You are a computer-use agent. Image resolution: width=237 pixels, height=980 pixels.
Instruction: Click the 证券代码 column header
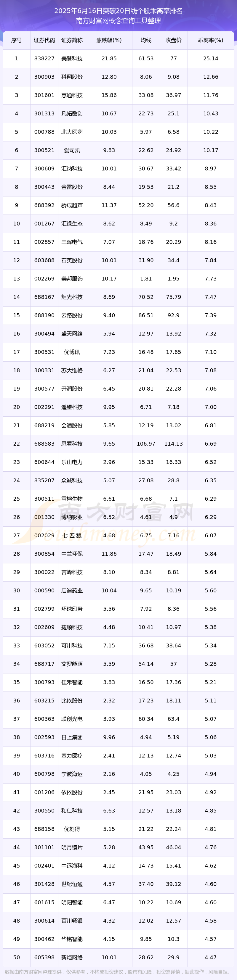coord(44,40)
